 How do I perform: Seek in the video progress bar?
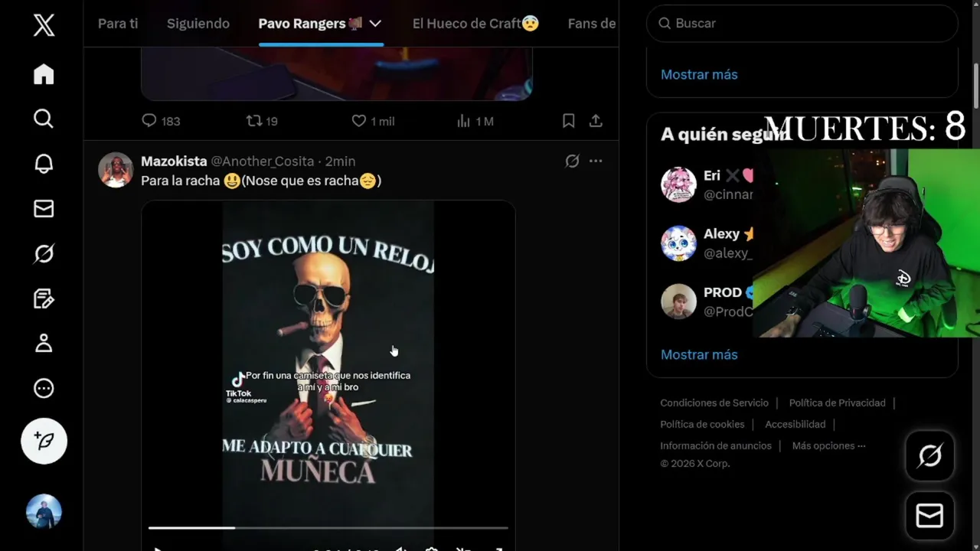pyautogui.click(x=328, y=527)
